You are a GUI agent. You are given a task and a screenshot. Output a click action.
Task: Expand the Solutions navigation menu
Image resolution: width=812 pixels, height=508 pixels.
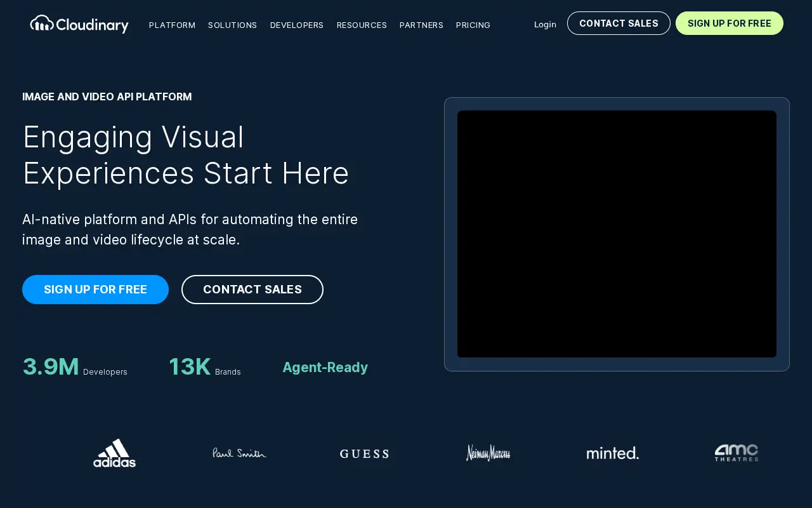(x=233, y=25)
